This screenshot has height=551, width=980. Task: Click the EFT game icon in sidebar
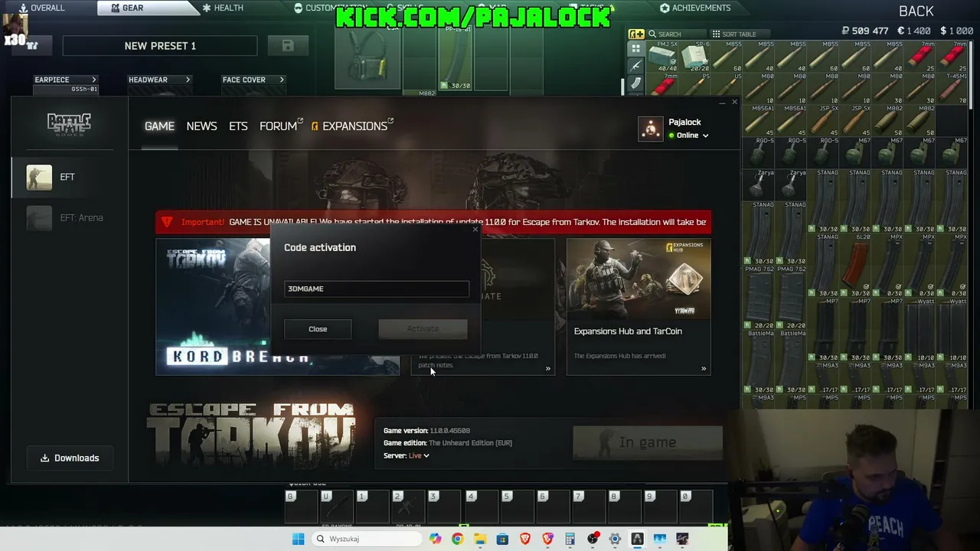[x=39, y=177]
